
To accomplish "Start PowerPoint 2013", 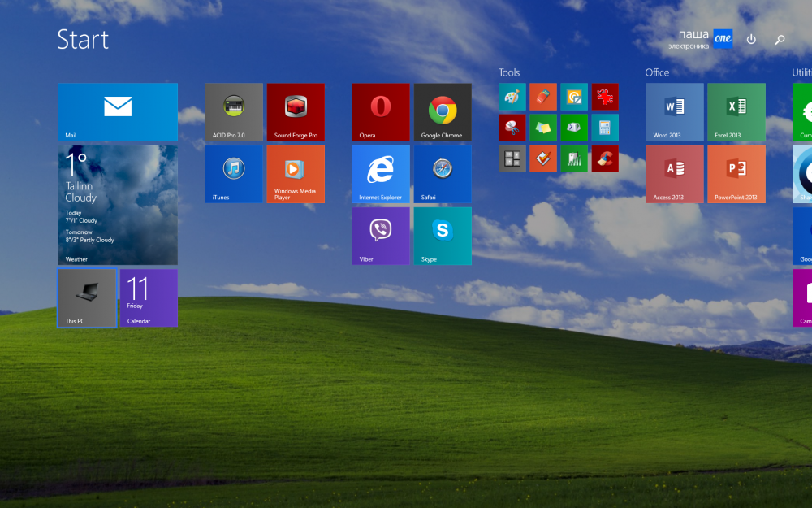I will tap(736, 174).
